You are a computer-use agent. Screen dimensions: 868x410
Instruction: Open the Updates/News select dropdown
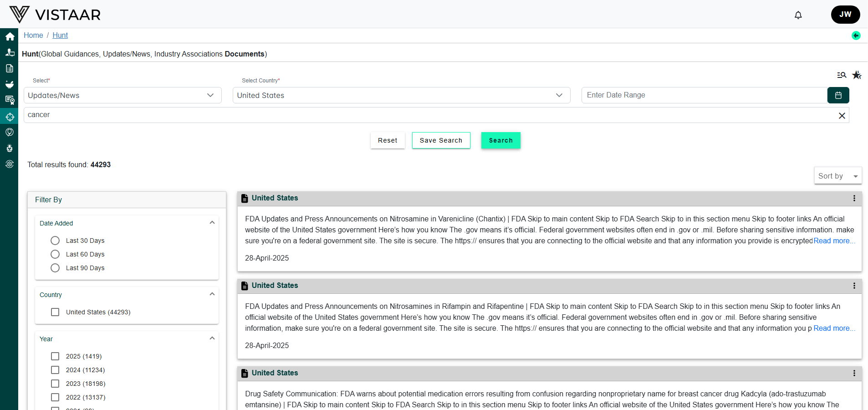pos(122,95)
